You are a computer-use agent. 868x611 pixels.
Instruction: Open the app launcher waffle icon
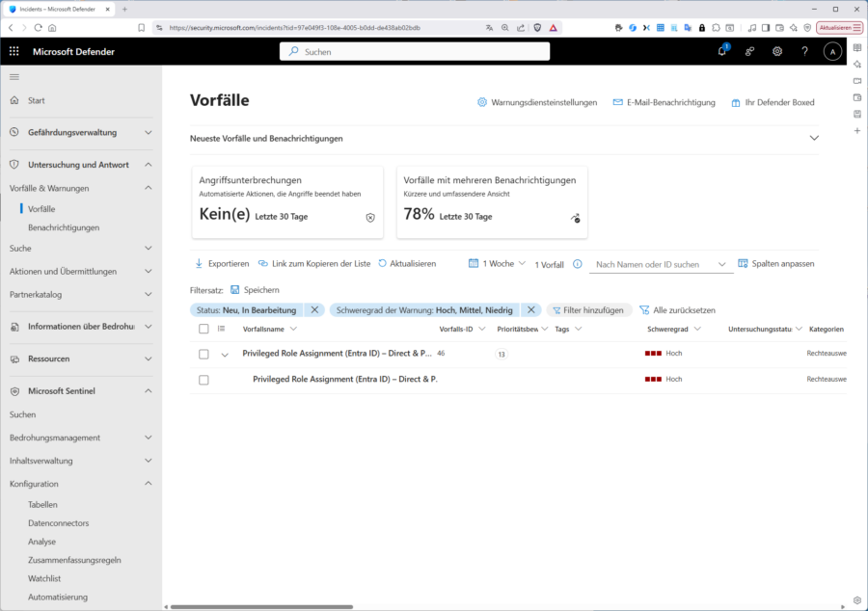[x=13, y=51]
